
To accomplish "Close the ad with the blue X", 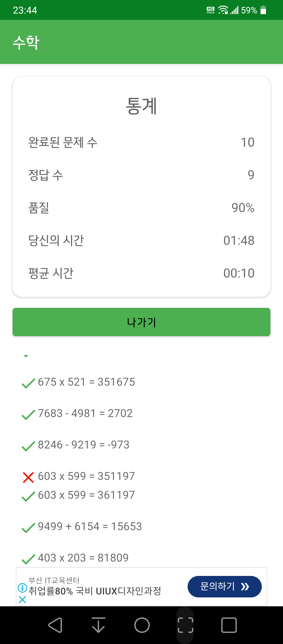I will click(23, 599).
